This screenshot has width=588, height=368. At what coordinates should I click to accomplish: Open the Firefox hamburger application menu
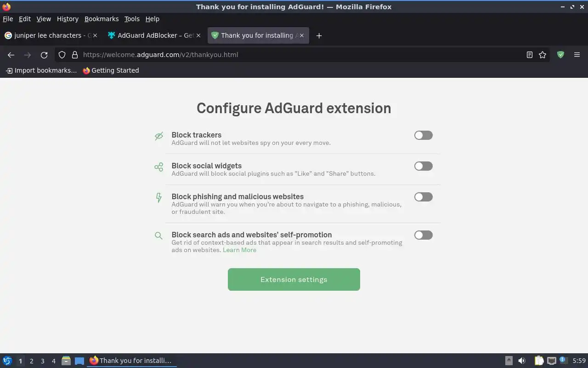pos(577,55)
